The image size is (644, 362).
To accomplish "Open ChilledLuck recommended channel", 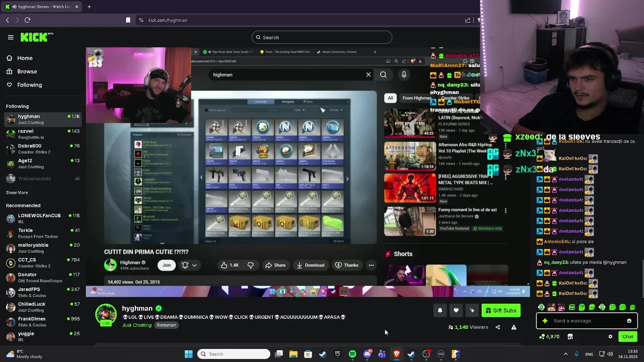I will [x=43, y=307].
